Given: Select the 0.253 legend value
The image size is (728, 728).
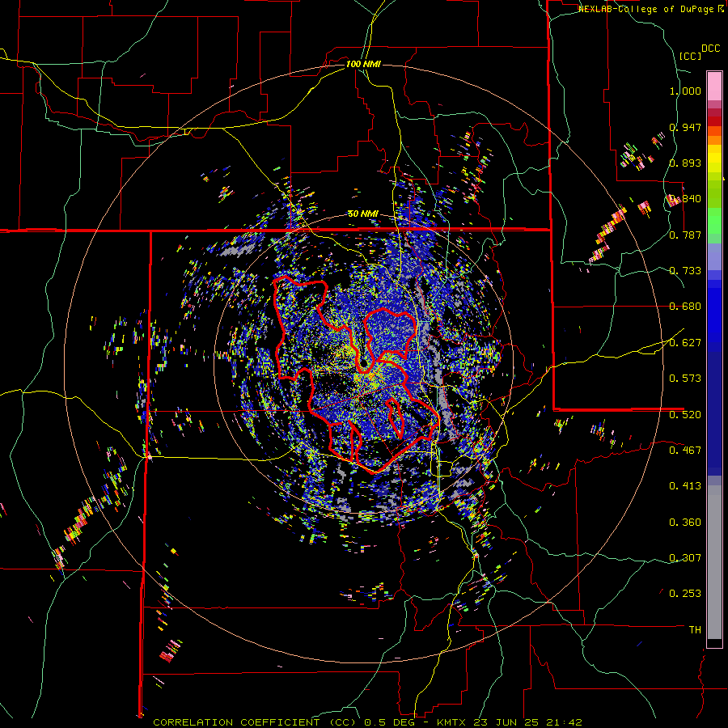Looking at the screenshot, I should [685, 594].
